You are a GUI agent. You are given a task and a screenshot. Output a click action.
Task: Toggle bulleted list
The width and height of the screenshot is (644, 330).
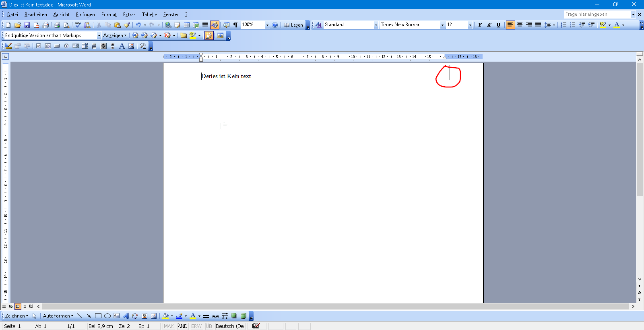[x=573, y=25]
